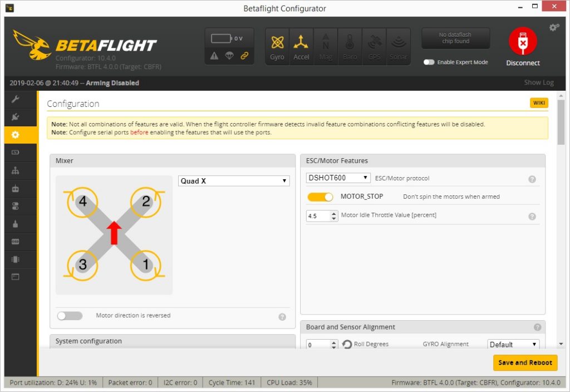Click the Roll Degrees rotation icon

(x=347, y=344)
